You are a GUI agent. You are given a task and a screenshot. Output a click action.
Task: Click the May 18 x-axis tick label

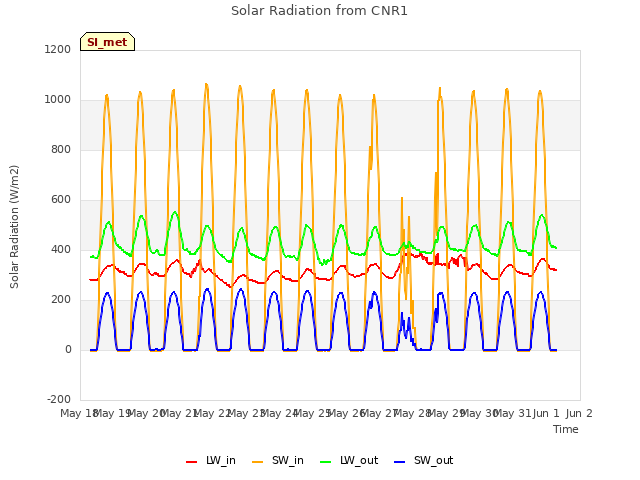tap(79, 413)
